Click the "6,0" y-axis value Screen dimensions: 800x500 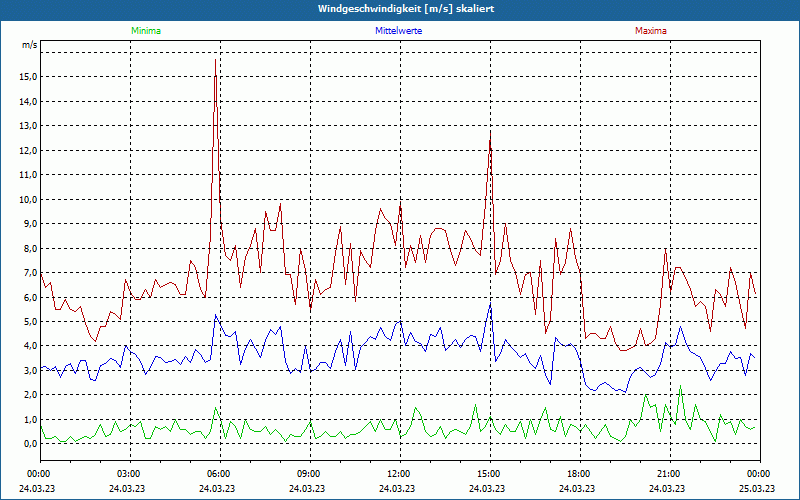click(31, 297)
